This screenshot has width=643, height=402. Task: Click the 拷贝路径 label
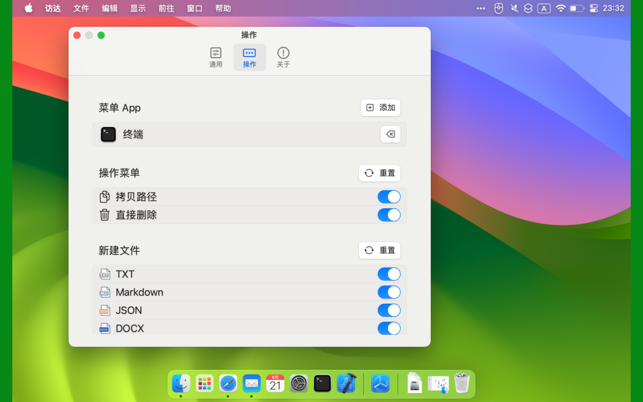point(136,197)
